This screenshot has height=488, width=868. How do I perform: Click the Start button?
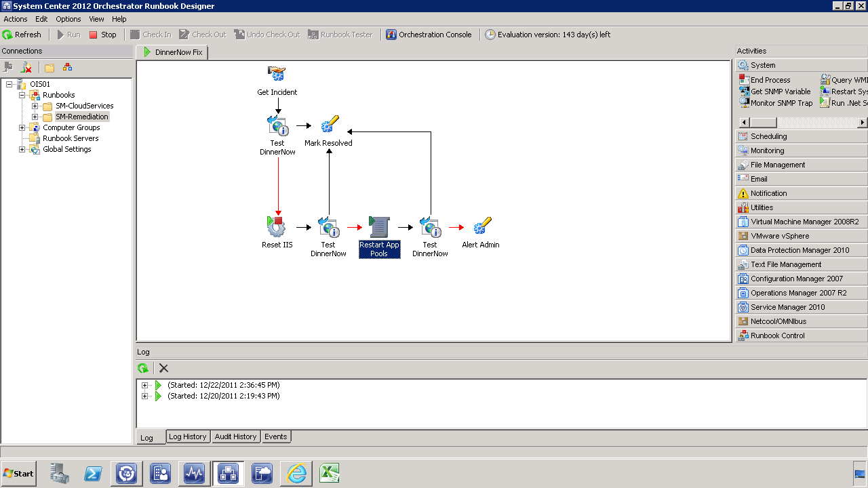(19, 473)
